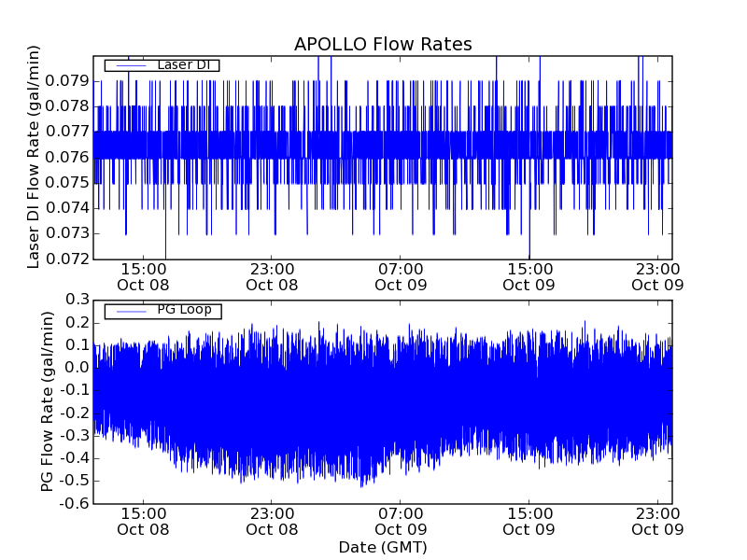This screenshot has height=560, width=747.
Task: Click the blue line sample in the Laser DI legend
Action: (x=131, y=65)
